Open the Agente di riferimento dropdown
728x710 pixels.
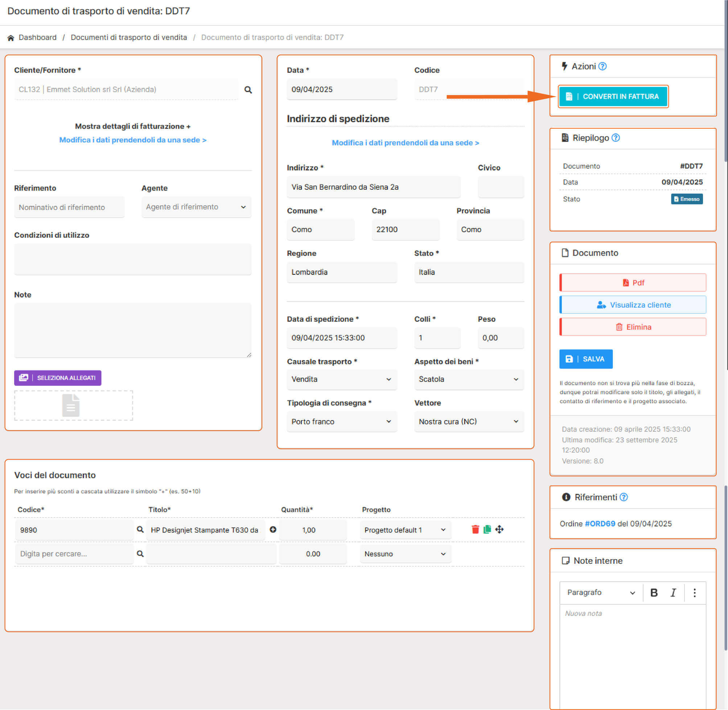pyautogui.click(x=196, y=207)
